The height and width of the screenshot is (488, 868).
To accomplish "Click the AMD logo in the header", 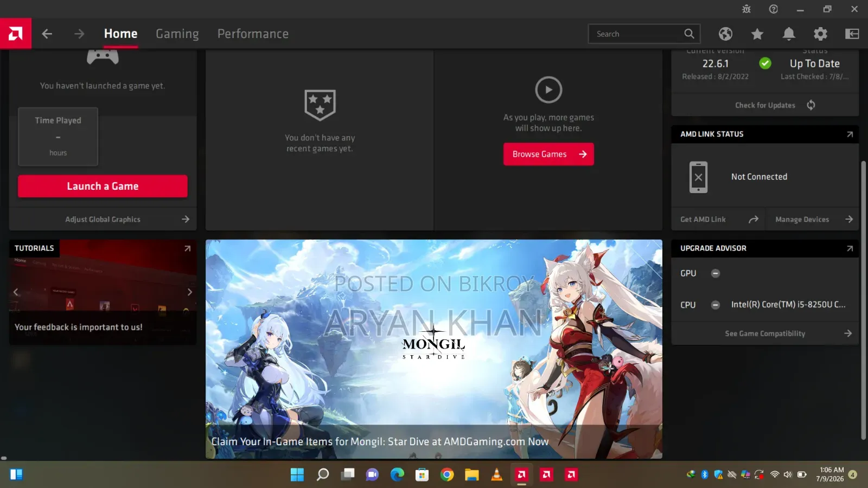I will pos(16,34).
